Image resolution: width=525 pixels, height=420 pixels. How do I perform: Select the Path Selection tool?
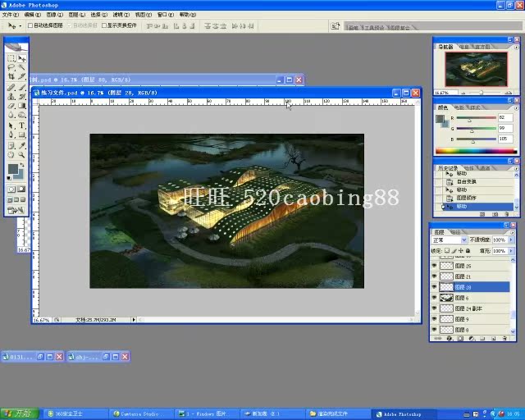pyautogui.click(x=11, y=126)
